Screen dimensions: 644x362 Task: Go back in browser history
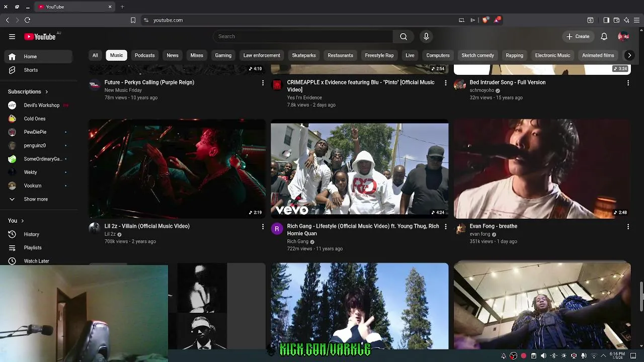pos(7,20)
